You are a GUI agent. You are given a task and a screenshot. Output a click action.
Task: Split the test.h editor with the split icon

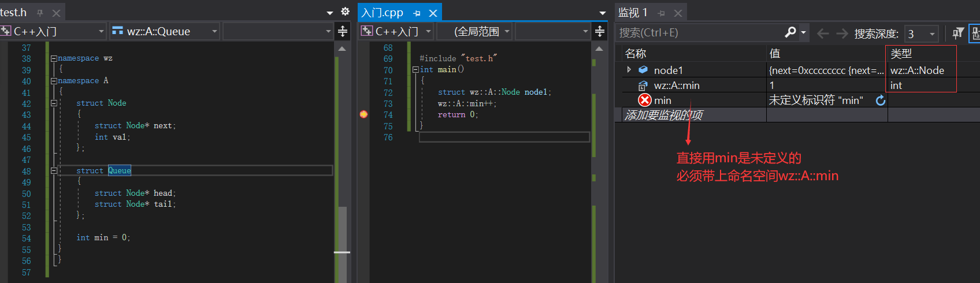click(343, 31)
